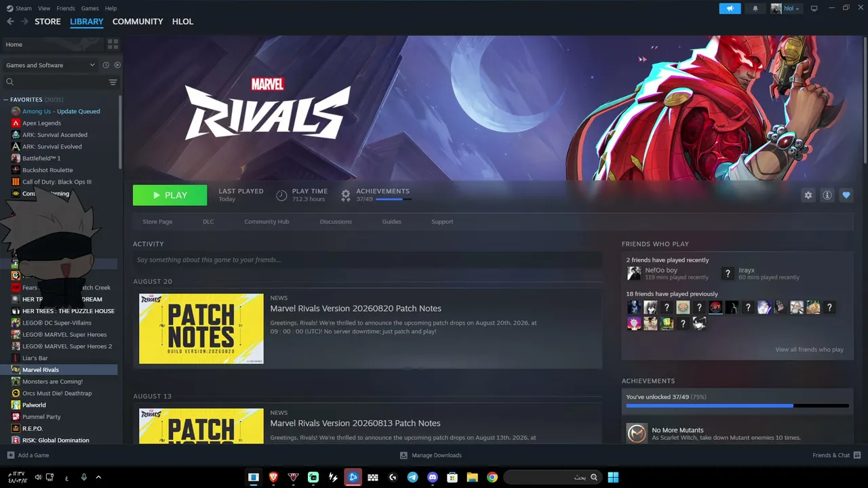This screenshot has height=488, width=868.
Task: Open friend NefOo boy's entry
Action: (x=669, y=273)
